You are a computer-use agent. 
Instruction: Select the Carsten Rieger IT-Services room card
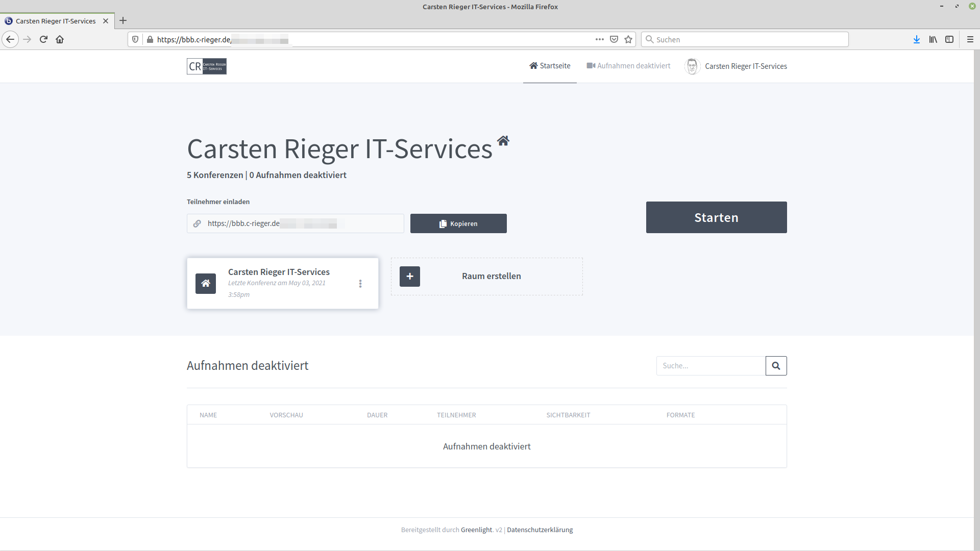(283, 283)
